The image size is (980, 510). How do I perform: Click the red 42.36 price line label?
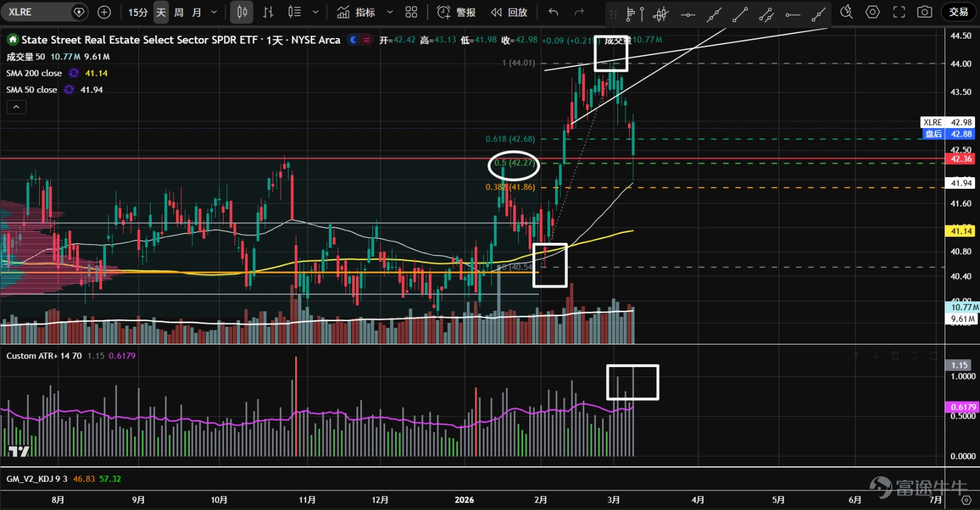[960, 159]
